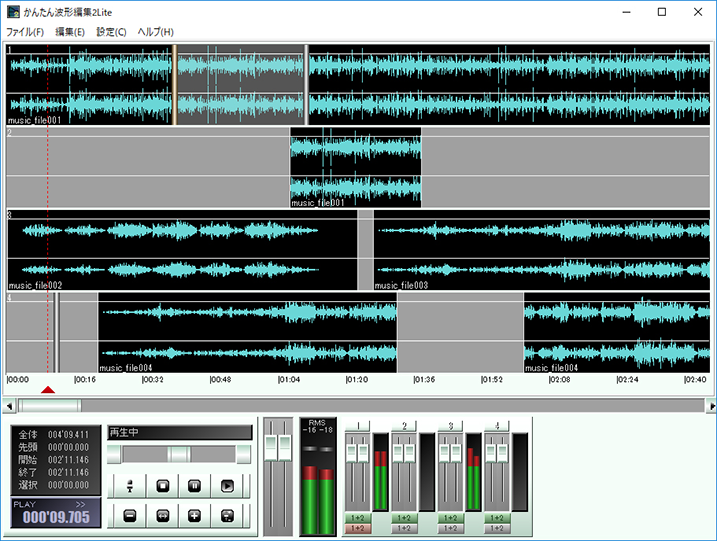The width and height of the screenshot is (717, 541).
Task: Toggle track 3 lower gray 1+2 button
Action: [x=450, y=529]
